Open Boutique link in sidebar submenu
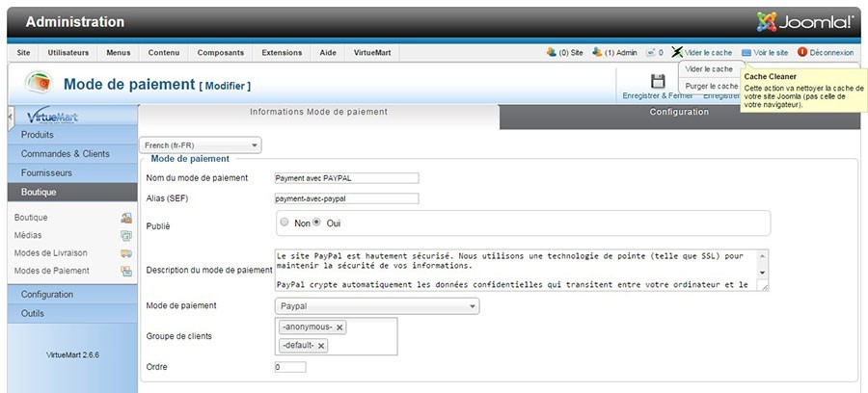 click(31, 218)
